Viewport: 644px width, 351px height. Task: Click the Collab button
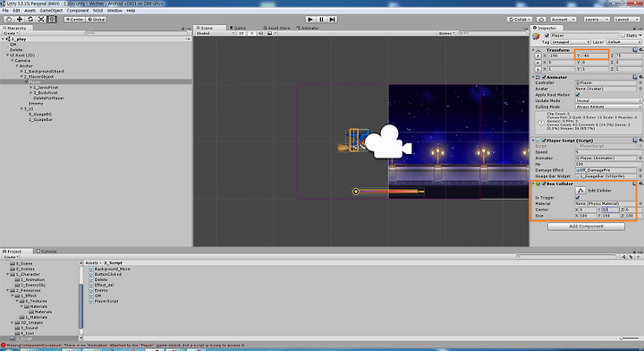(x=520, y=20)
